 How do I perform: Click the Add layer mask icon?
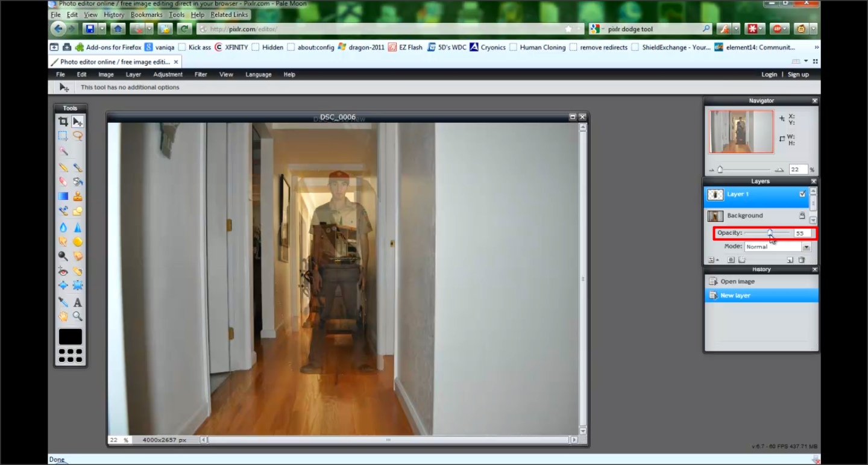click(x=731, y=260)
